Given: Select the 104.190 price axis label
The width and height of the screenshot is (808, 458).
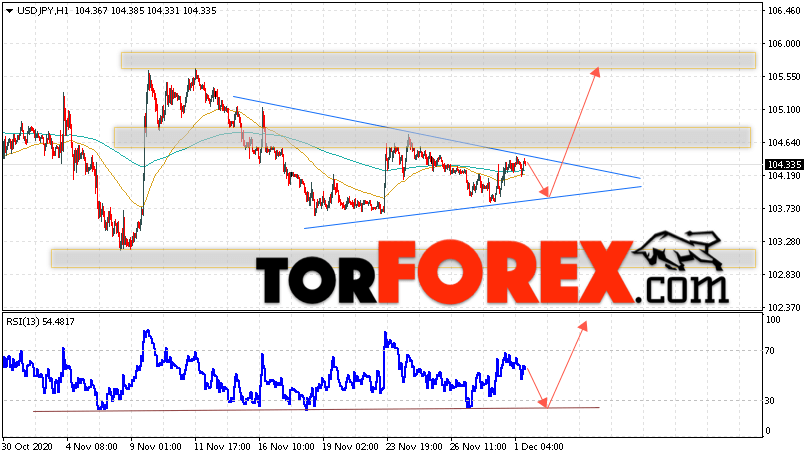Looking at the screenshot, I should point(784,176).
